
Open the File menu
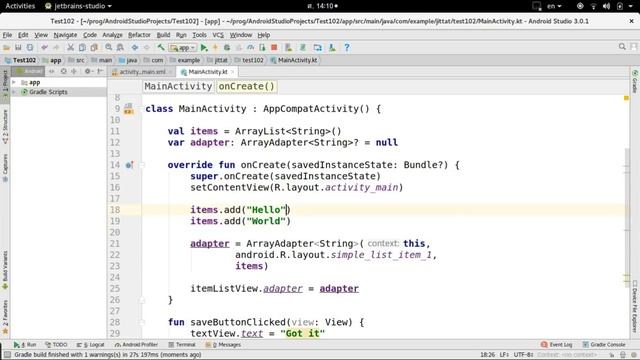pyautogui.click(x=7, y=35)
